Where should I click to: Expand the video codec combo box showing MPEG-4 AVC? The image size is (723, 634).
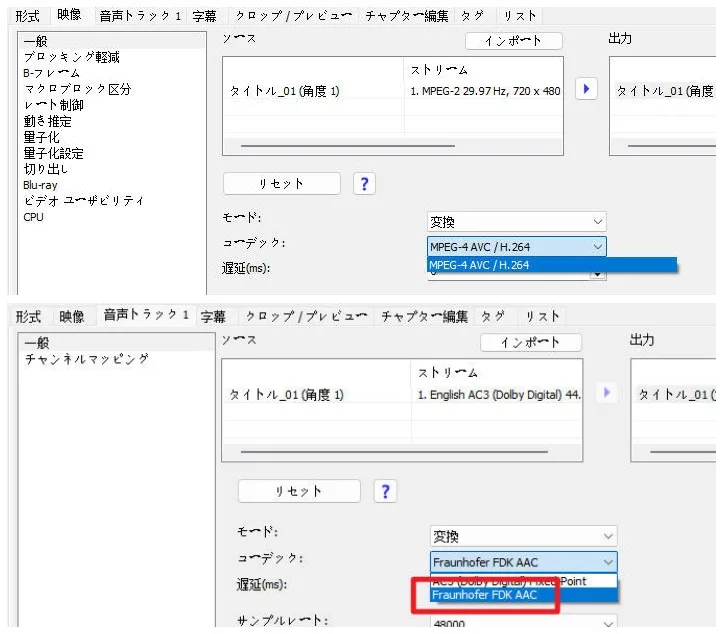(515, 246)
